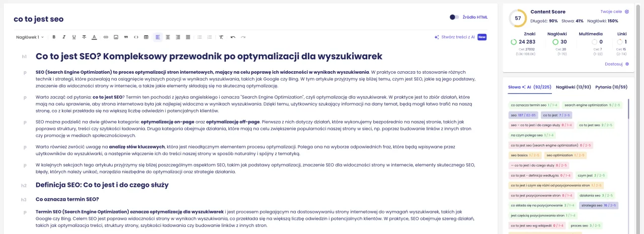Open the Nagłówek 1 heading style dropdown
Screen dimensions: 644x234
30,37
